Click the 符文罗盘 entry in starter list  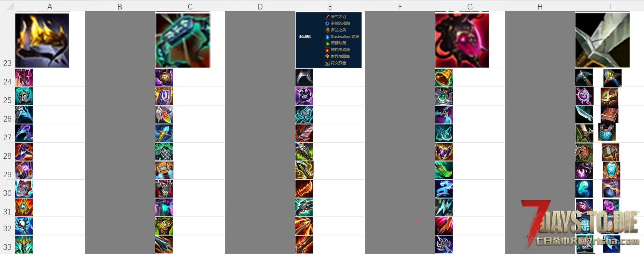pos(338,63)
